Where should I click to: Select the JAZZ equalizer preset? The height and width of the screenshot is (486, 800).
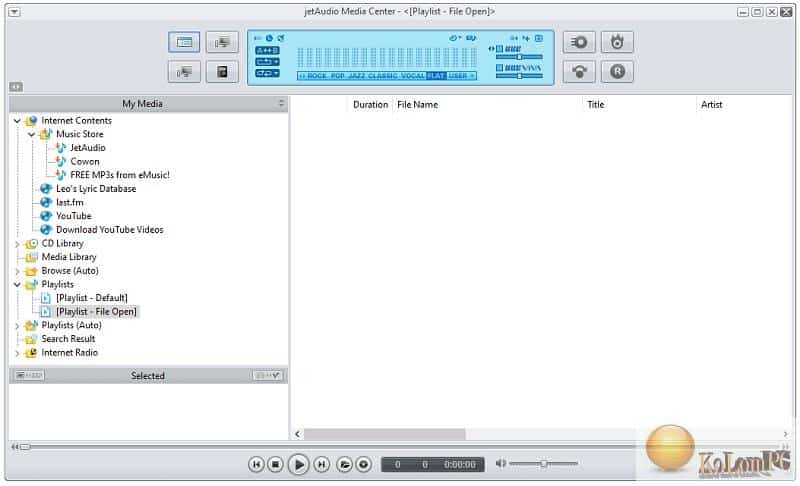coord(356,75)
